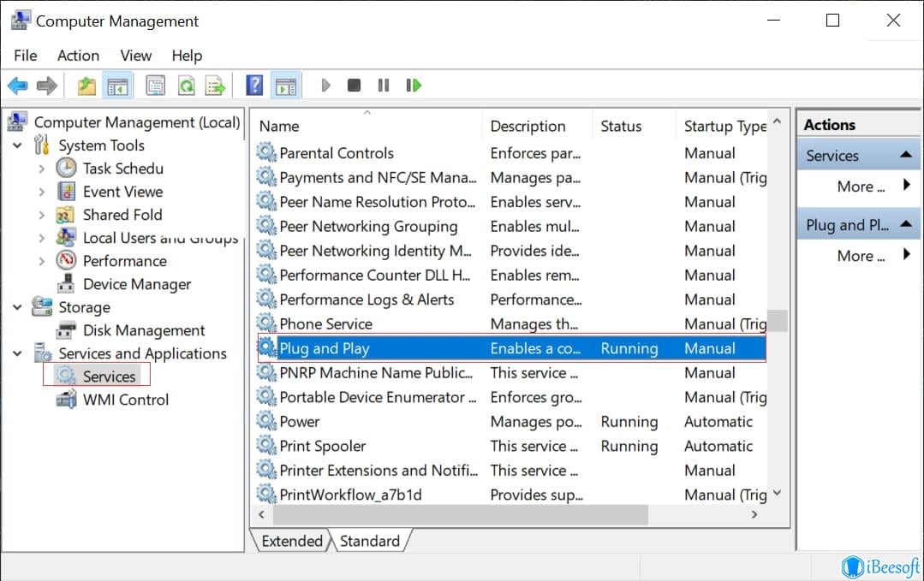The width and height of the screenshot is (924, 581).
Task: Click the scroll up arrow of services list
Action: pyautogui.click(x=778, y=122)
